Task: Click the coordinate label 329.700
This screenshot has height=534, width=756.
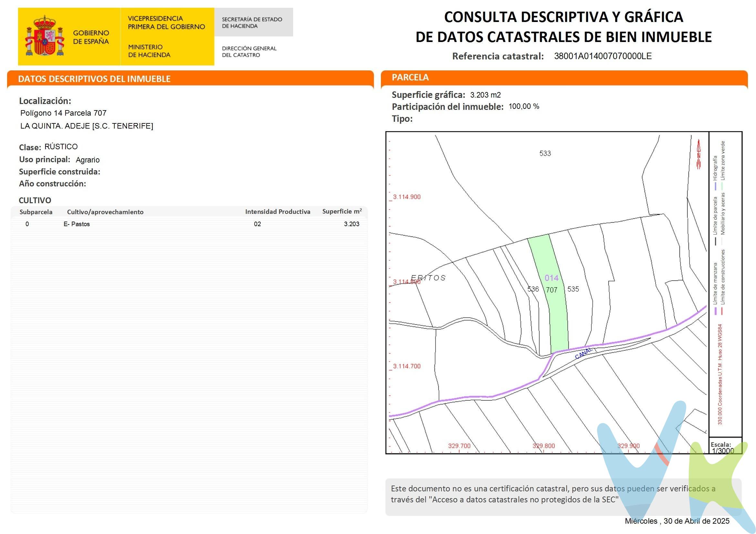Action: [x=459, y=446]
